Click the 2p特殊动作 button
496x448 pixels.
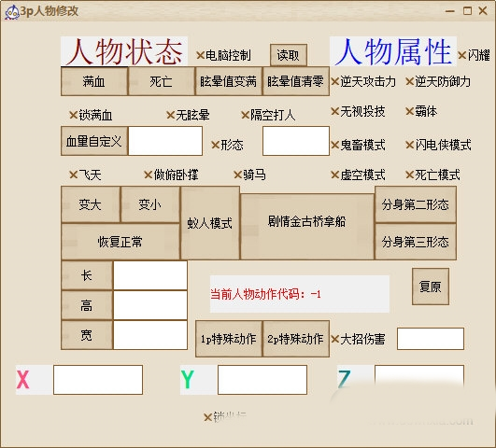click(x=296, y=339)
